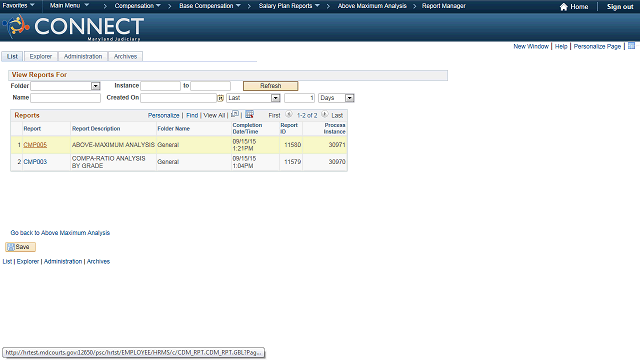The width and height of the screenshot is (640, 360).
Task: Expand Salary Plan Reports breadcrumb menu
Action: point(289,6)
